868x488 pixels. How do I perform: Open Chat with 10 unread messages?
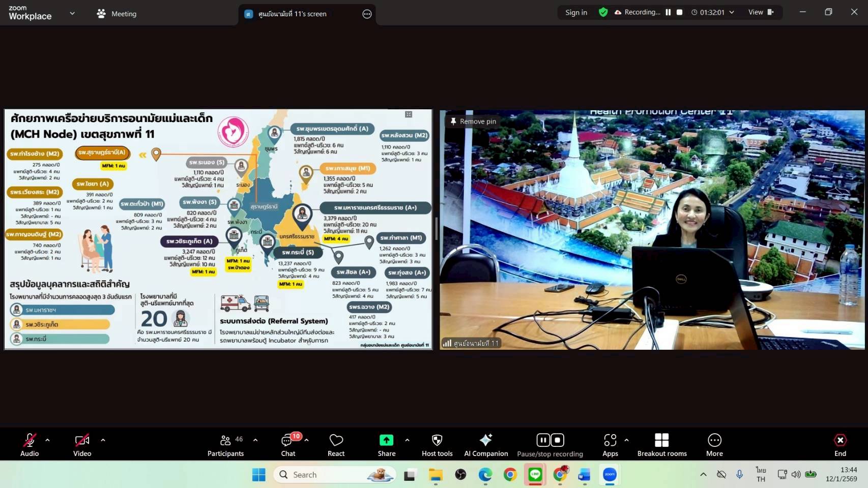click(x=287, y=445)
